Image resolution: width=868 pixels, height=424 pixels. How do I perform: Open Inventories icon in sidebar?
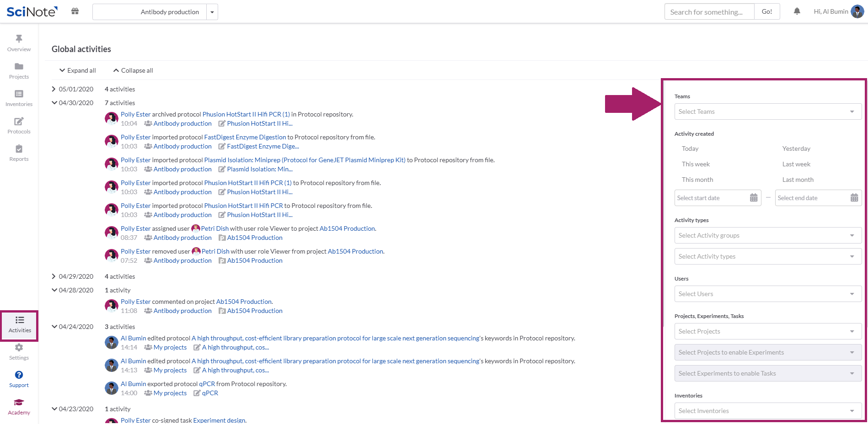click(x=19, y=94)
